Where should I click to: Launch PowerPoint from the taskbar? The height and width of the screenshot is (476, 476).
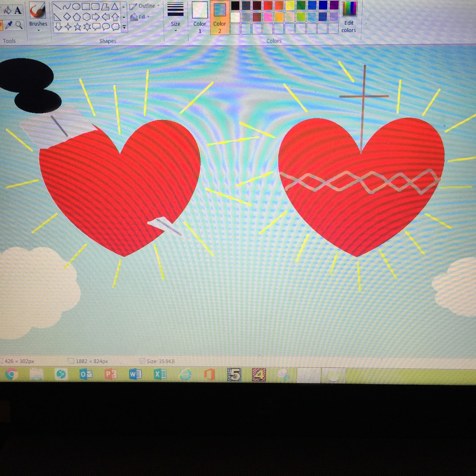(110, 374)
